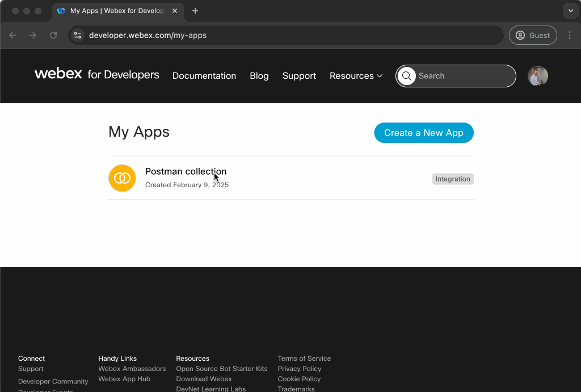Open the Chrome three-dot menu

pyautogui.click(x=570, y=35)
